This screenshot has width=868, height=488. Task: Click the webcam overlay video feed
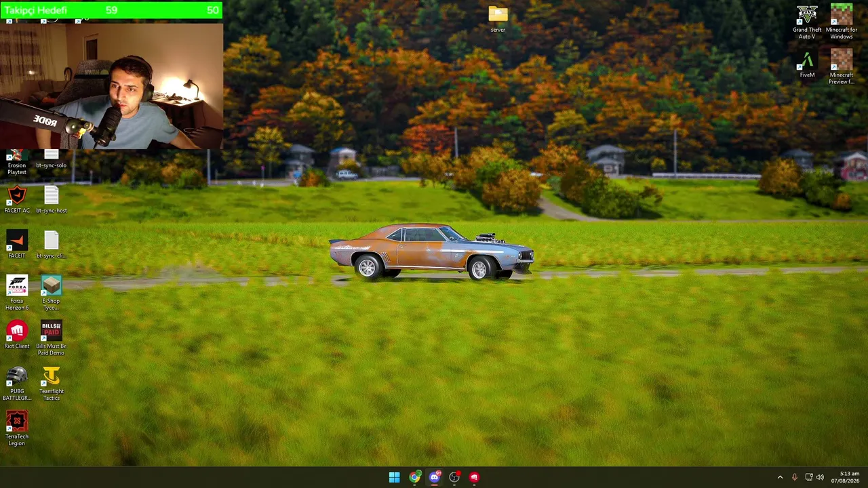point(111,85)
